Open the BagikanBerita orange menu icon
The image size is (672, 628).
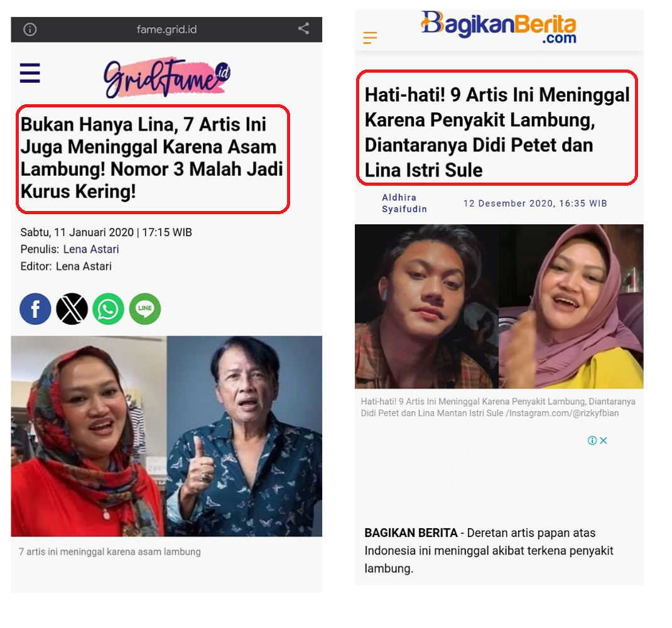pos(370,38)
